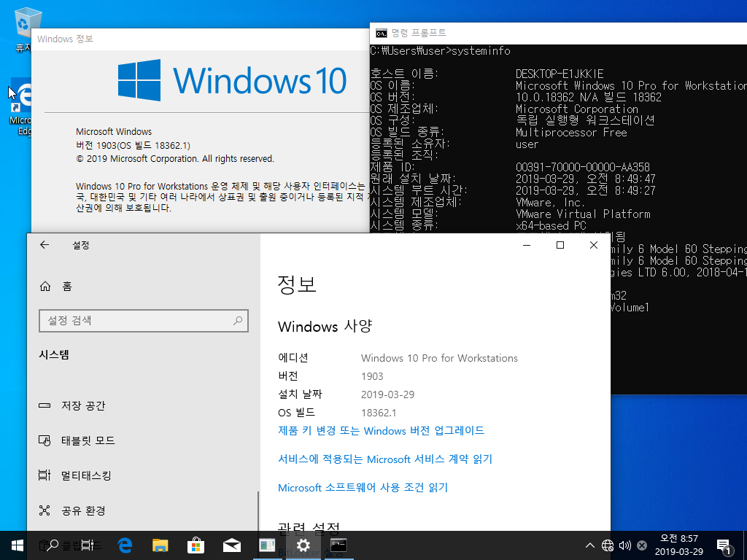Click the Windows 10 logo in the winver dialog
This screenshot has width=747, height=560.
coord(232,80)
